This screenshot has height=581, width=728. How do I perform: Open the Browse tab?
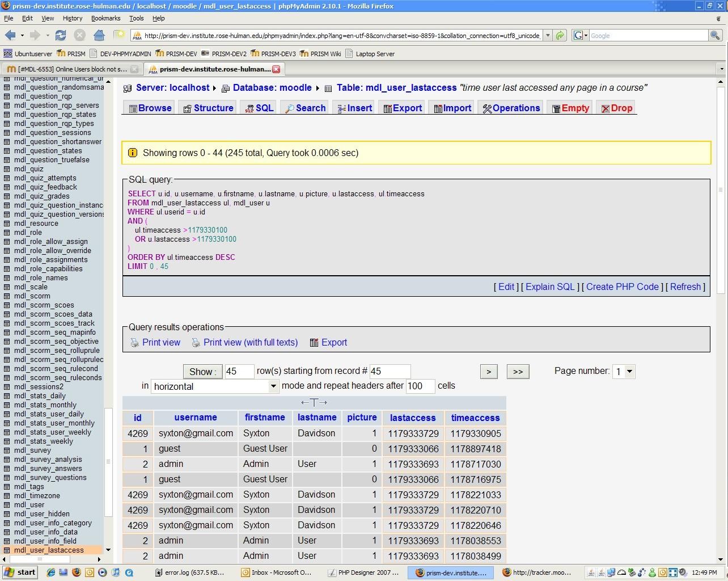[150, 108]
